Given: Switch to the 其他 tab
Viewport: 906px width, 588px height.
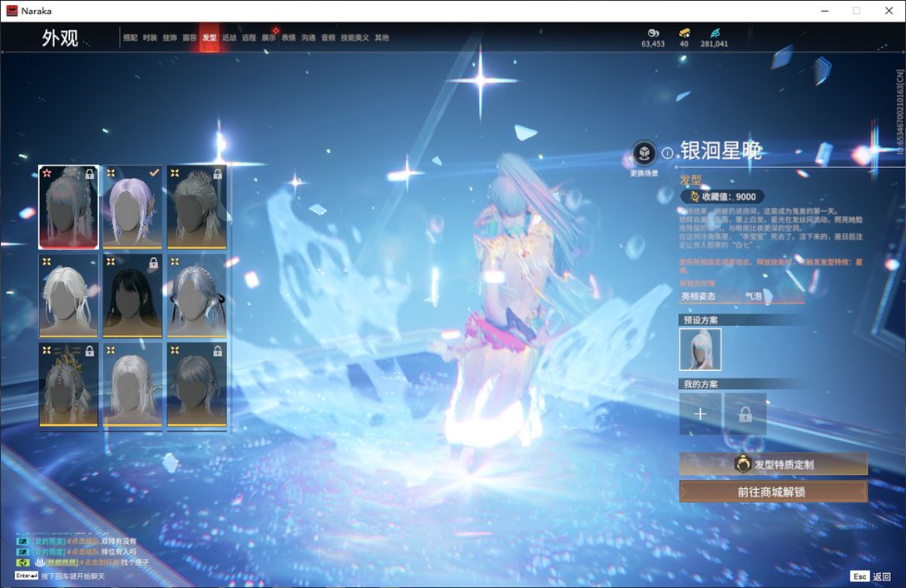Looking at the screenshot, I should click(382, 37).
